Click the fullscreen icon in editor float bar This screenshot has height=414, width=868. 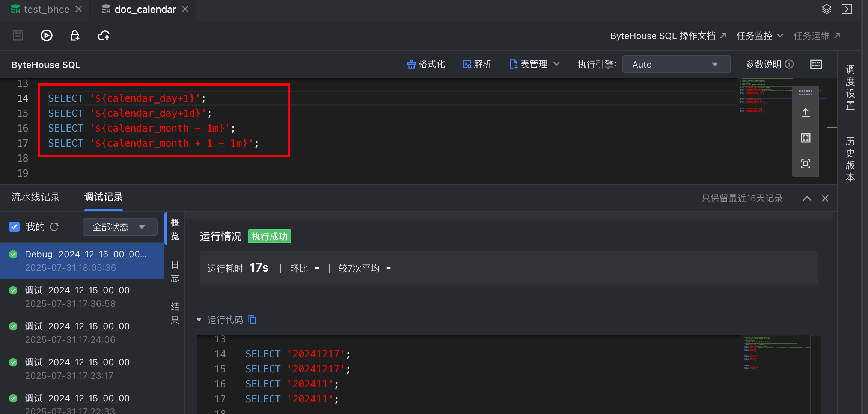[x=805, y=164]
